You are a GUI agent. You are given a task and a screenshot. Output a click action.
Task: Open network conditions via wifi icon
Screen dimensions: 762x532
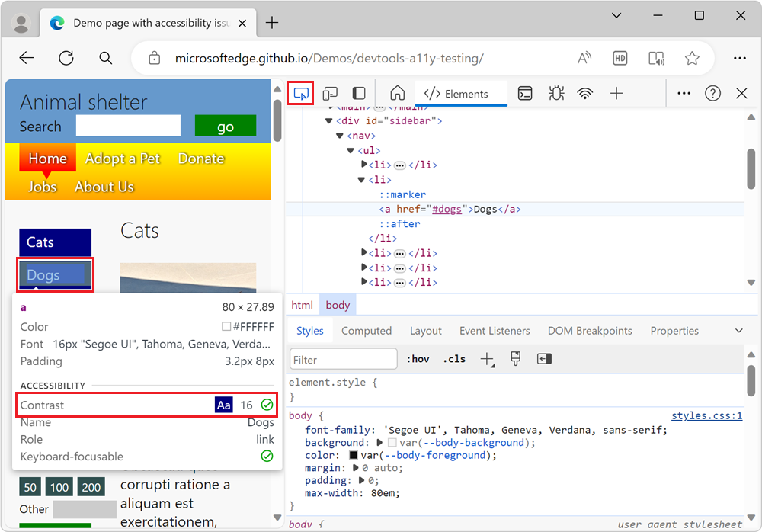[x=584, y=93]
